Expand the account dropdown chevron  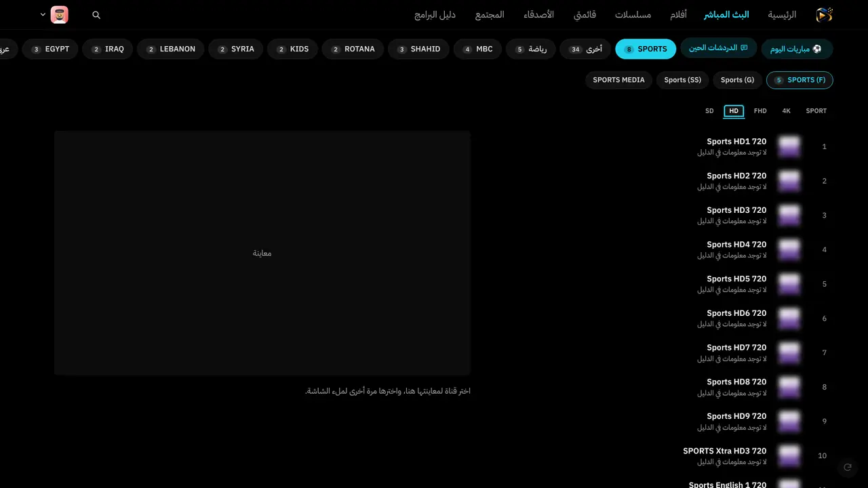pos(43,14)
